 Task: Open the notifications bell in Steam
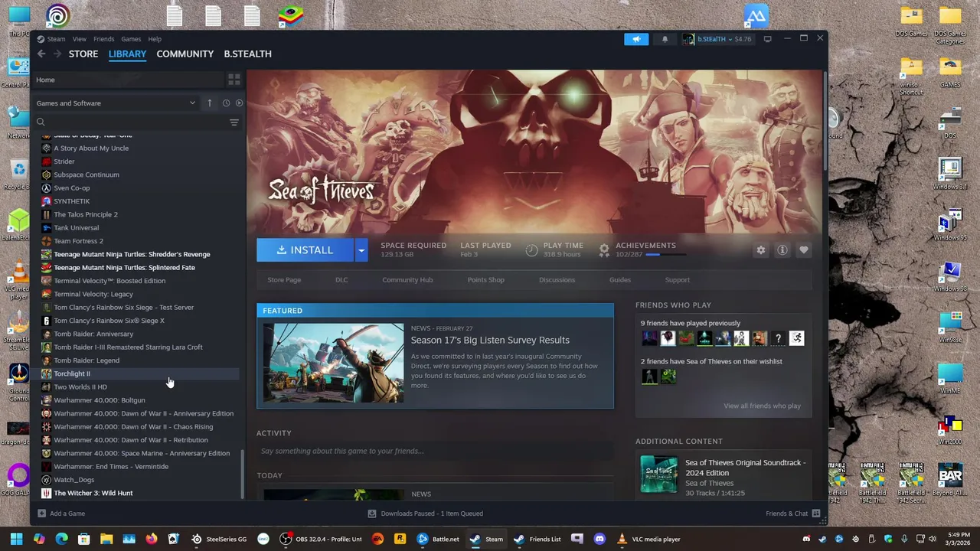coord(665,39)
